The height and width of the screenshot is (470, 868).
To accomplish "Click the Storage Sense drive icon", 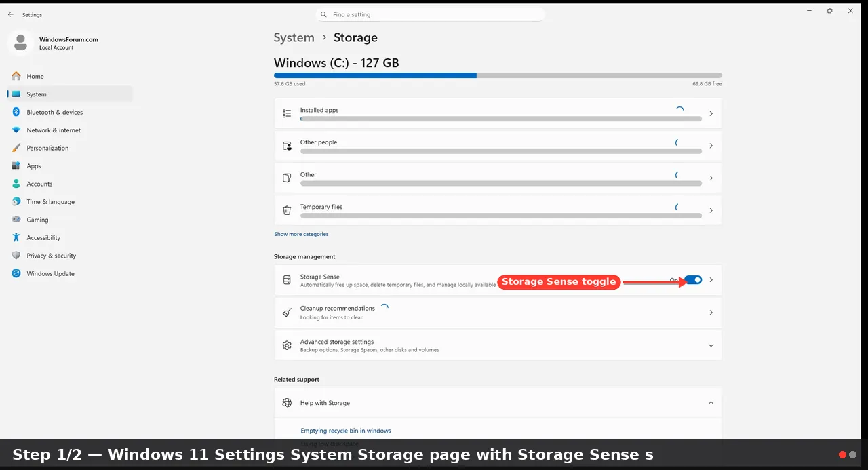I will (x=287, y=280).
